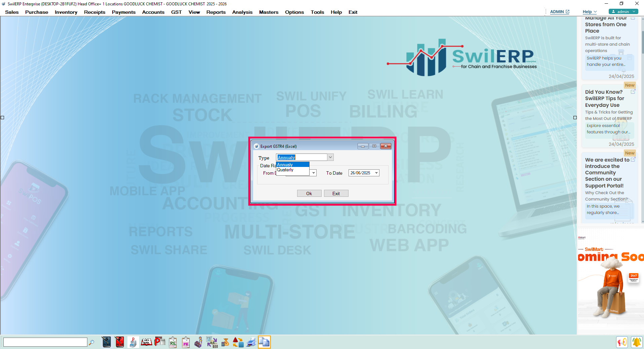Expand the Type combo box arrow
Viewport: 644px width, 349px height.
(x=330, y=157)
